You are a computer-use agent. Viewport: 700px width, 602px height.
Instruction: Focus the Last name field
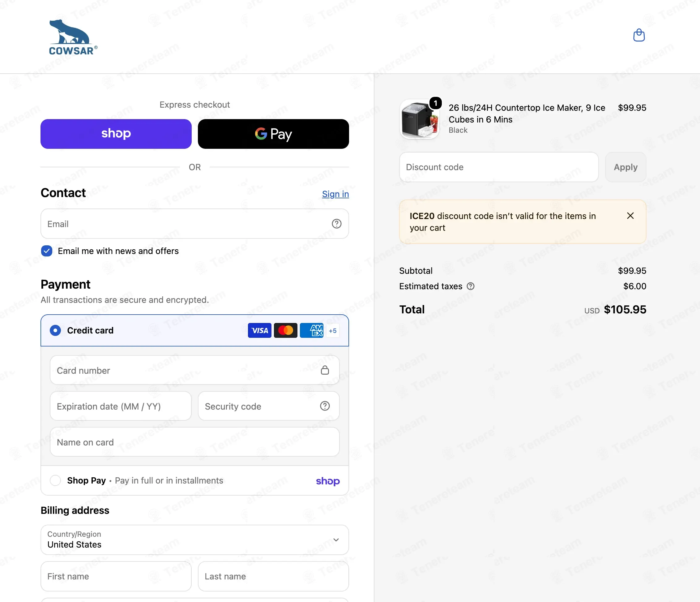pyautogui.click(x=273, y=576)
